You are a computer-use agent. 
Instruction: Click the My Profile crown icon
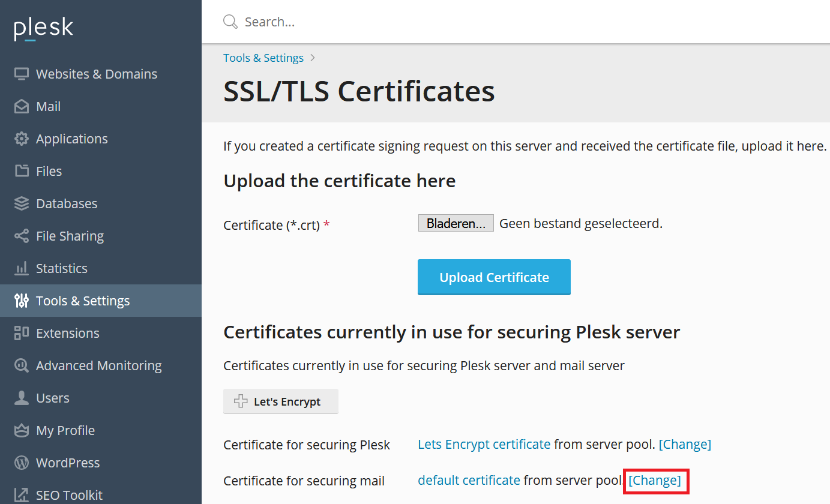22,430
